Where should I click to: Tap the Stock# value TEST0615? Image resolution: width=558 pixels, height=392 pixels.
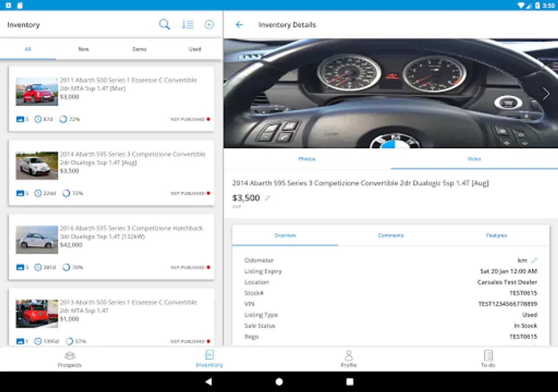pos(524,293)
